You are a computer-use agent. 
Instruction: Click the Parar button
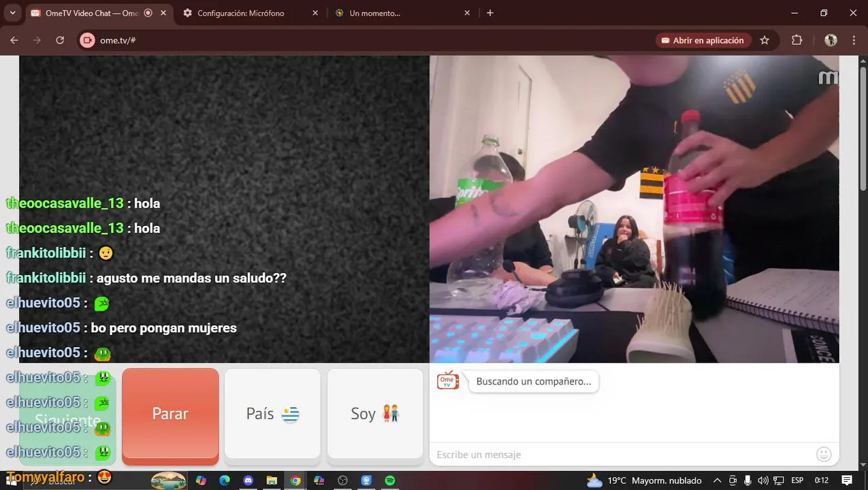click(170, 414)
